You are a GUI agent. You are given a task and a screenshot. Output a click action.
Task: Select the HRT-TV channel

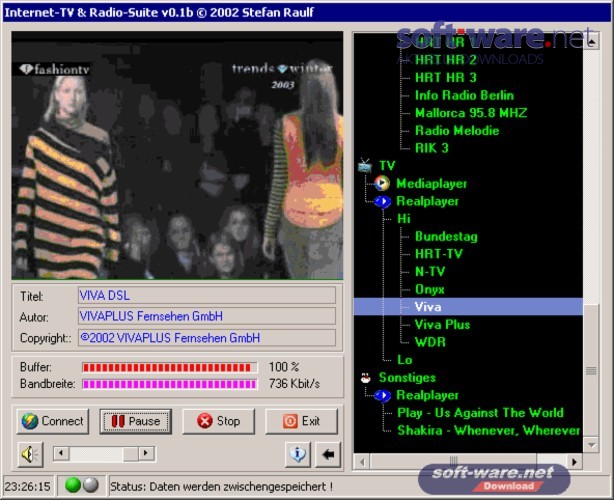pyautogui.click(x=439, y=254)
